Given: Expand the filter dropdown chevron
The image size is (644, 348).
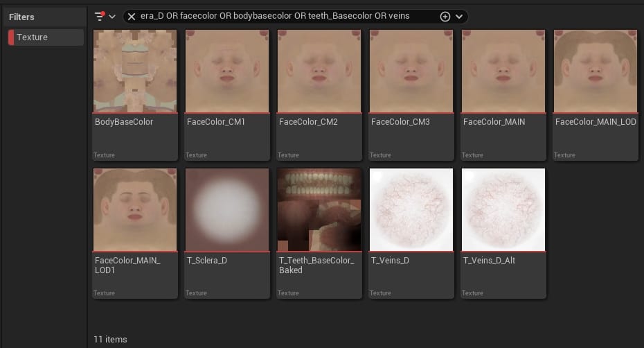Looking at the screenshot, I should pyautogui.click(x=112, y=17).
